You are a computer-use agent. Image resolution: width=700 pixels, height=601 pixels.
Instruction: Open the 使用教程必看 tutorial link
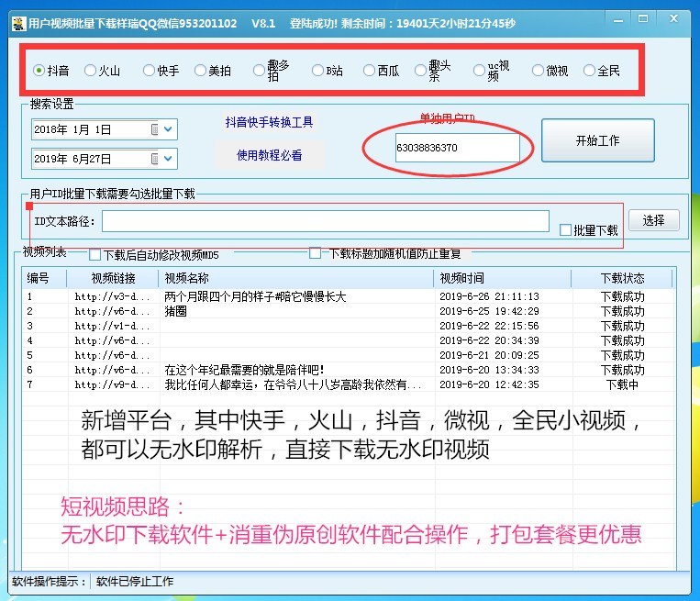point(269,155)
